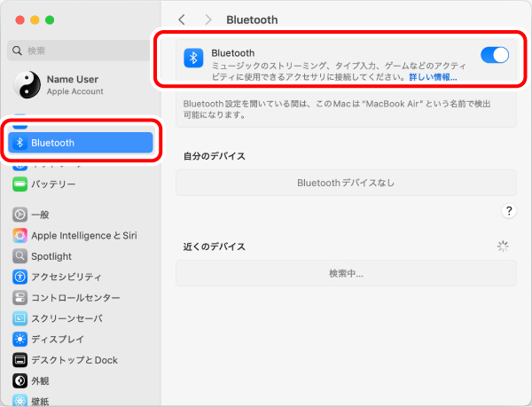532x407 pixels.
Task: Open 外観 settings
Action: pos(81,380)
